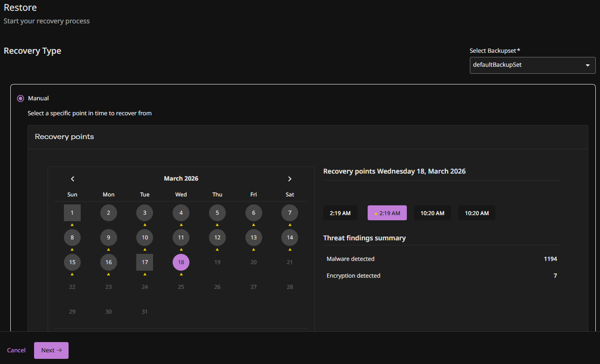Viewport: 600px width, 364px height.
Task: Click the warning icon under March 18
Action: (x=181, y=274)
